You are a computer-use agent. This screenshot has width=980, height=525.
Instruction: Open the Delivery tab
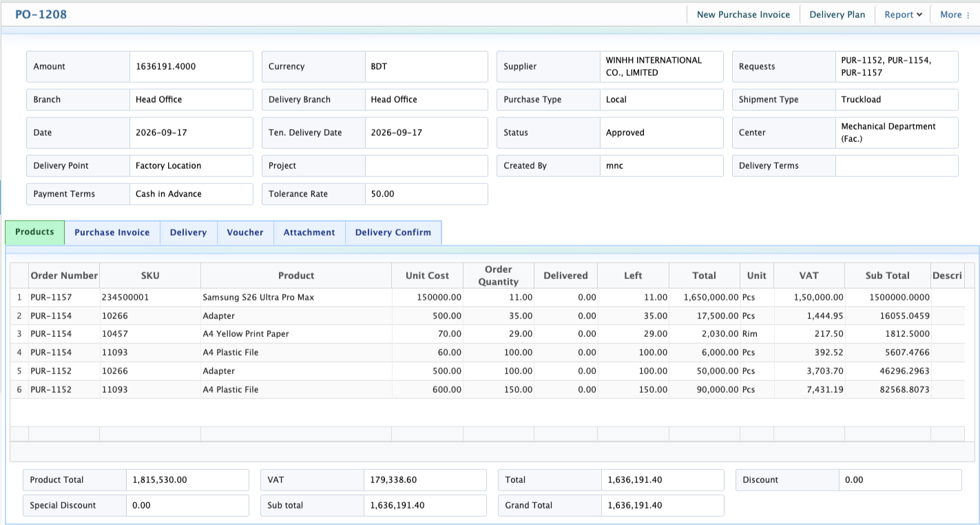click(x=188, y=233)
